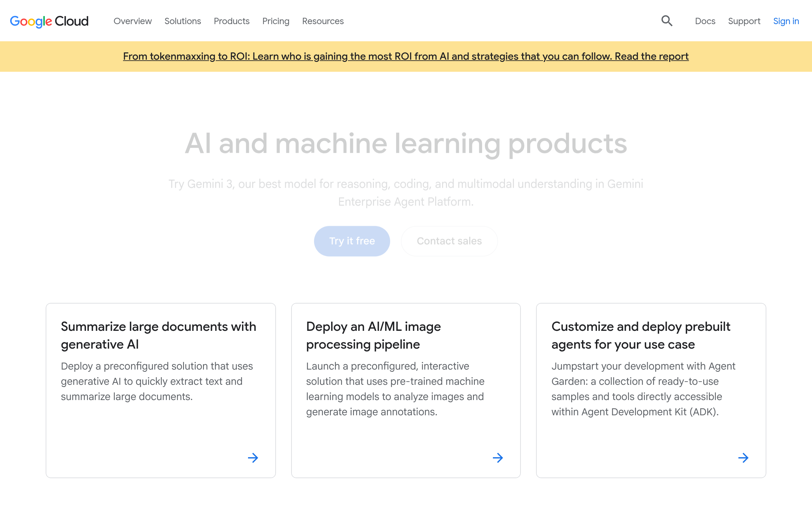Viewport: 812px width, 508px height.
Task: Open the search magnifier icon
Action: point(667,21)
